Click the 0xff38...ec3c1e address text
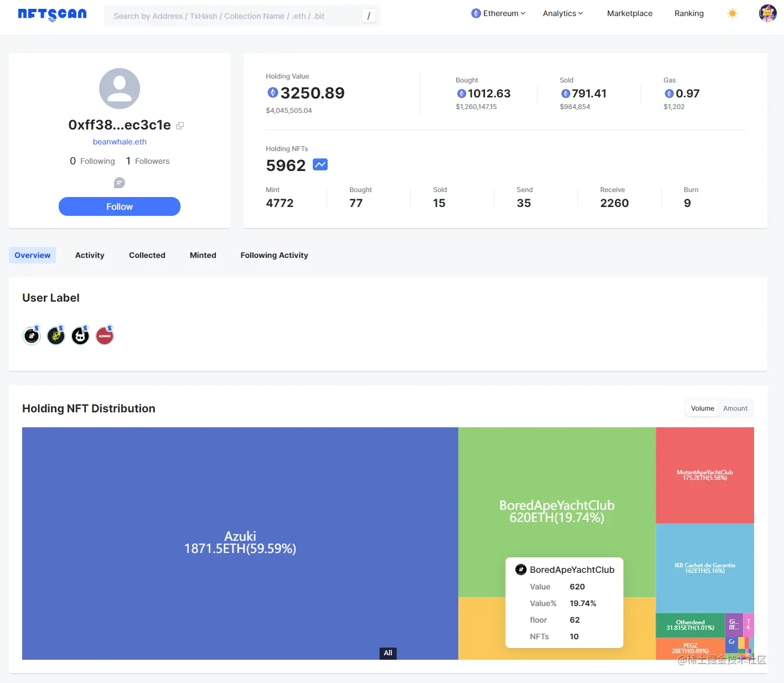The height and width of the screenshot is (683, 784). [x=120, y=125]
